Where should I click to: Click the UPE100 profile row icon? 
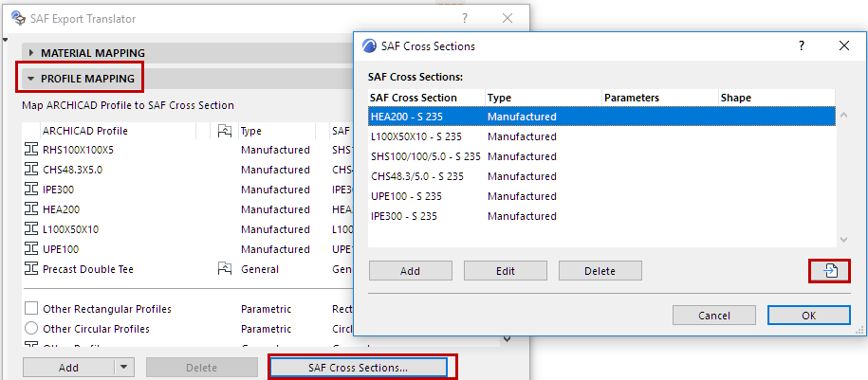(x=31, y=249)
